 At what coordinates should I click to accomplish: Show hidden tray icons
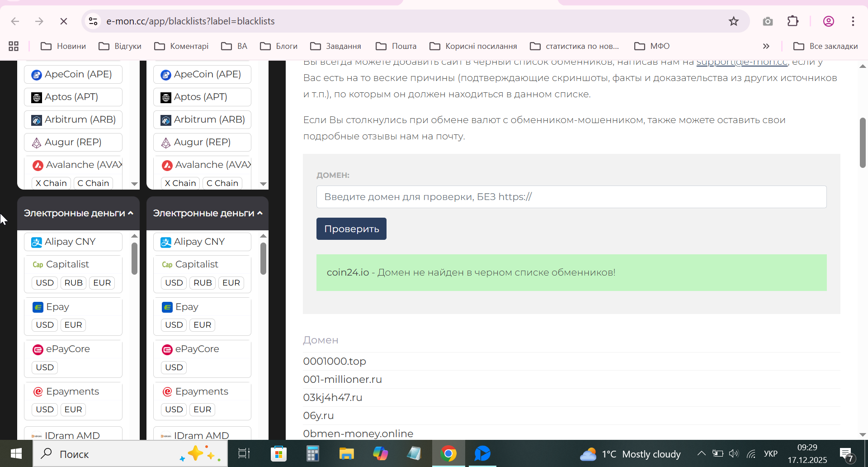coord(701,453)
